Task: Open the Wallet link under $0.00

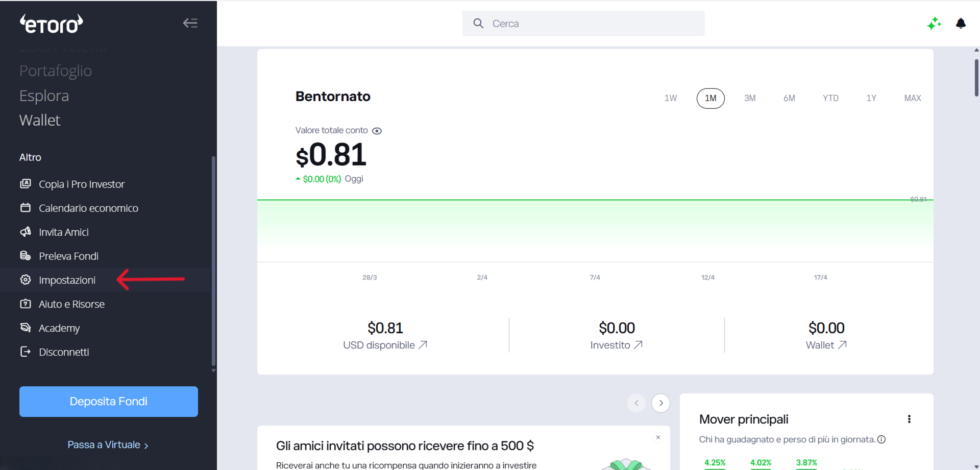Action: pos(826,345)
